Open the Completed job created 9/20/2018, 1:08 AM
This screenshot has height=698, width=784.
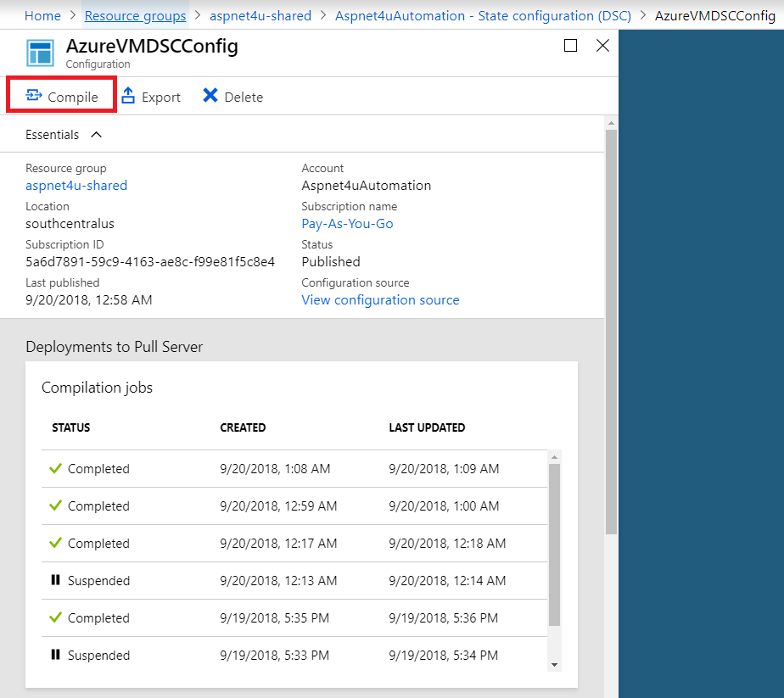point(294,469)
